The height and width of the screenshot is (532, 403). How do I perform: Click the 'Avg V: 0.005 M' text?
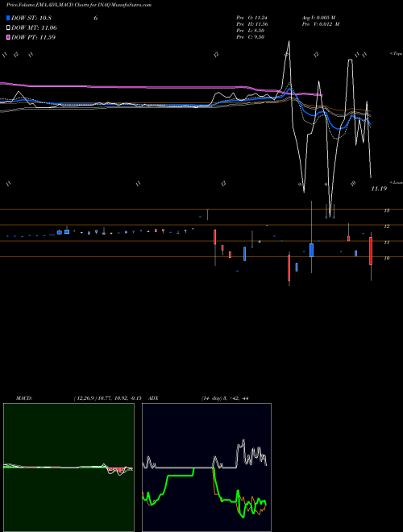(x=319, y=18)
